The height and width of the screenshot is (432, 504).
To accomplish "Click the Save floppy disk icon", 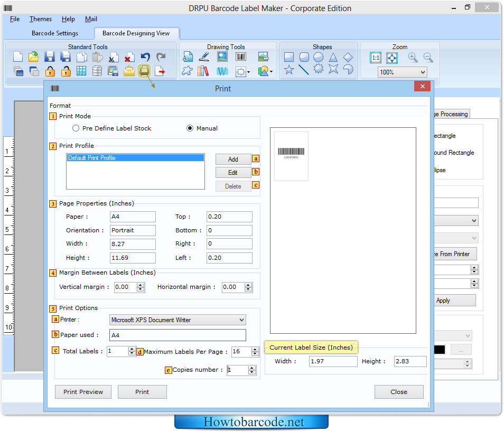I will click(50, 57).
